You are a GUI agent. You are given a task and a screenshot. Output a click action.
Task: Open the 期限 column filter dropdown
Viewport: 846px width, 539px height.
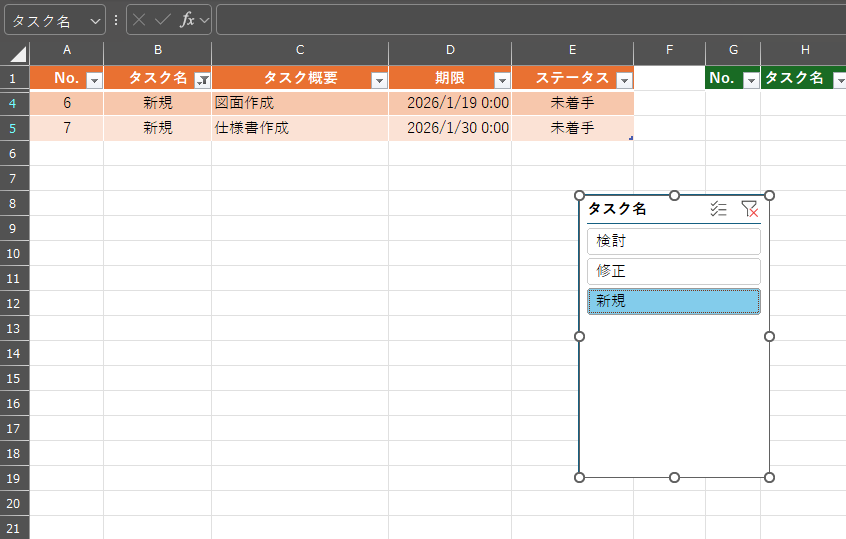502,79
